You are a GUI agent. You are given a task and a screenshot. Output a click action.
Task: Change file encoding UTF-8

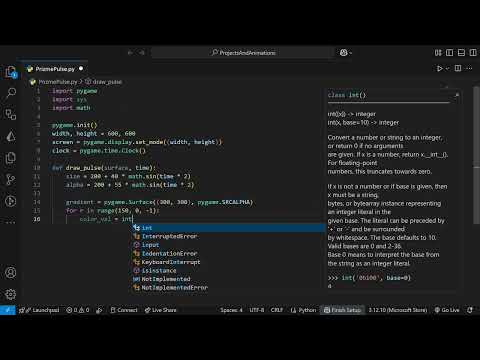[x=257, y=310]
